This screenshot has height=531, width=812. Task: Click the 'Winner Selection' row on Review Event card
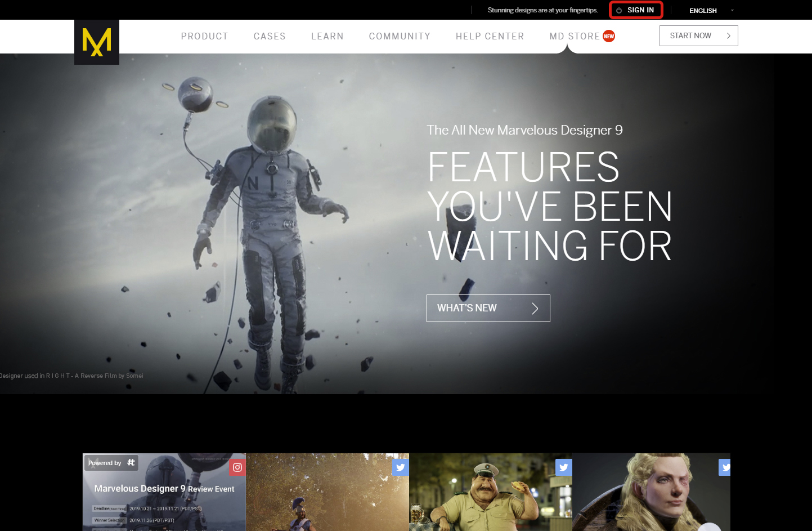point(134,520)
